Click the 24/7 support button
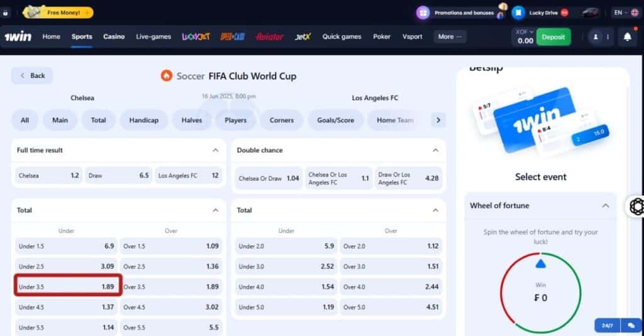 pos(608,325)
